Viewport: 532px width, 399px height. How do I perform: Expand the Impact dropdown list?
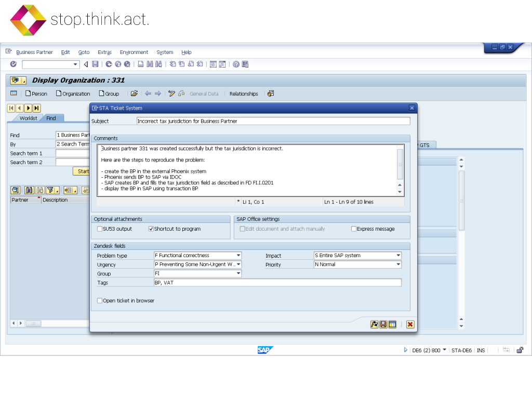click(x=398, y=256)
